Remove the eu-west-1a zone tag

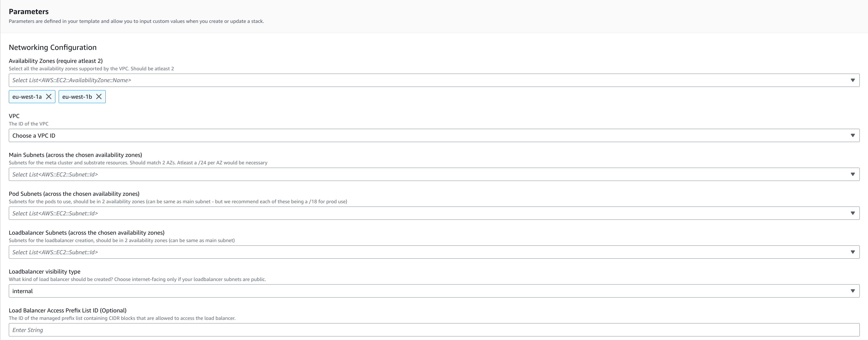[x=48, y=97]
